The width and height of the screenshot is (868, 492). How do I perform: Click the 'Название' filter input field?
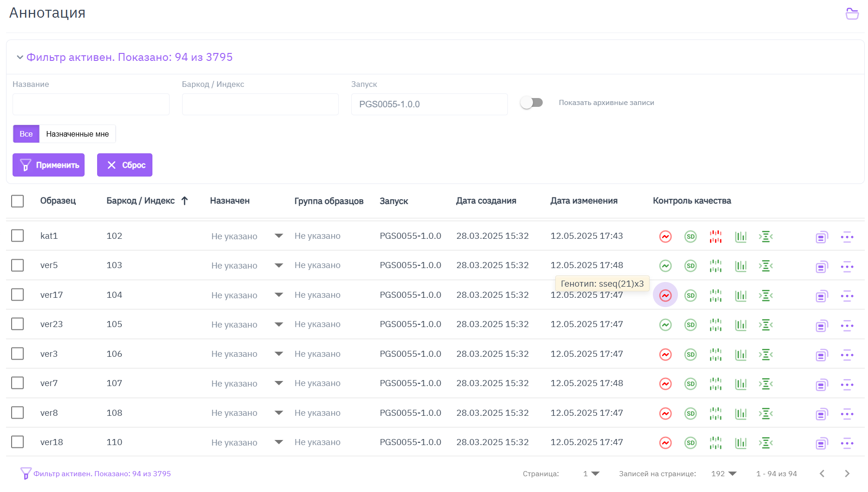pos(91,105)
